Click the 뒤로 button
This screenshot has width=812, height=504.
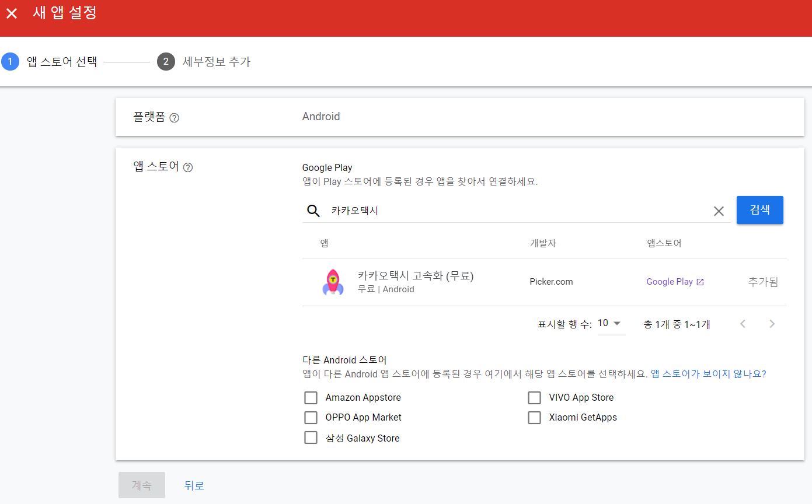tap(194, 485)
